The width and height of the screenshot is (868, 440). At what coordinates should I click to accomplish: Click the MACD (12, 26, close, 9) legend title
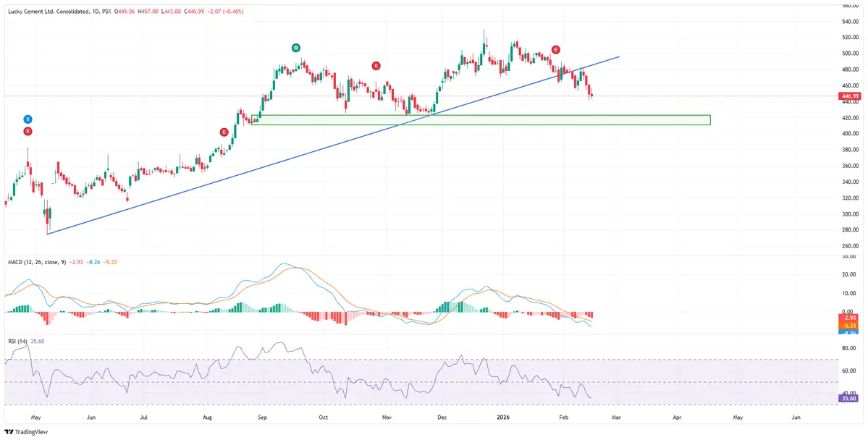tap(36, 262)
